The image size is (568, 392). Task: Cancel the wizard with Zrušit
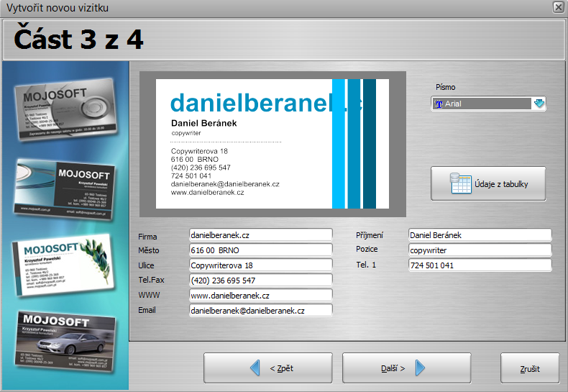click(x=530, y=368)
